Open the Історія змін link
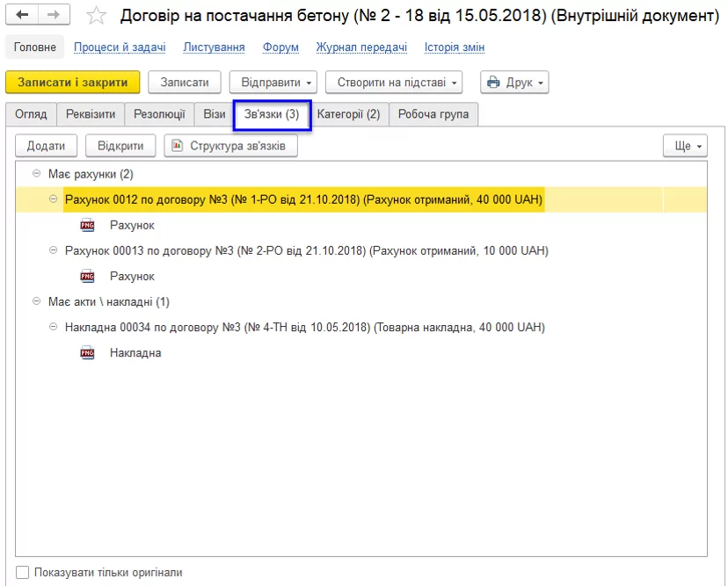Viewport: 728px width, 586px height. click(454, 47)
